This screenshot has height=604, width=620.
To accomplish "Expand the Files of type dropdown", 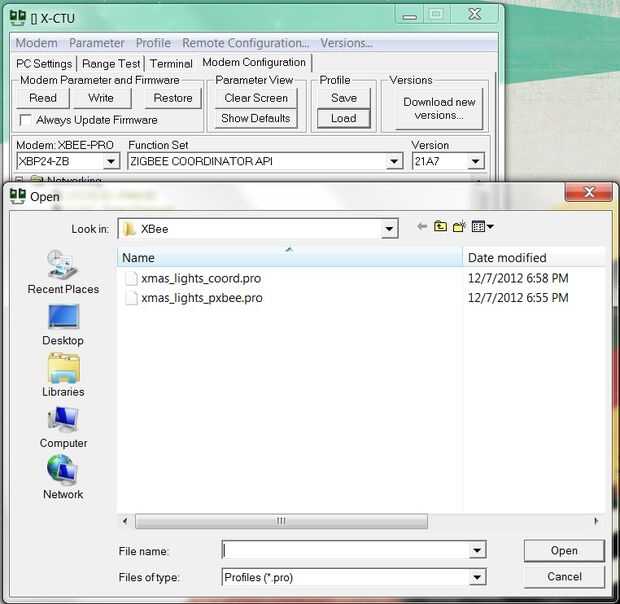I will pyautogui.click(x=477, y=578).
